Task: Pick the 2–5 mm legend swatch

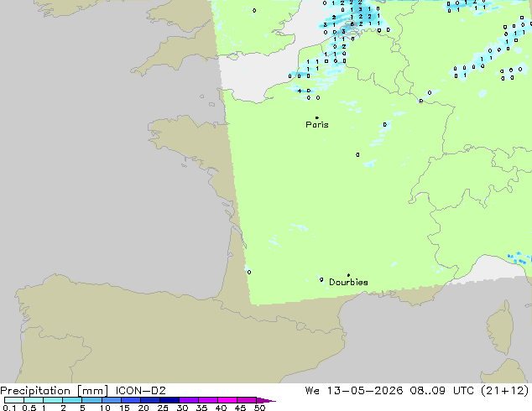Action: (72, 400)
